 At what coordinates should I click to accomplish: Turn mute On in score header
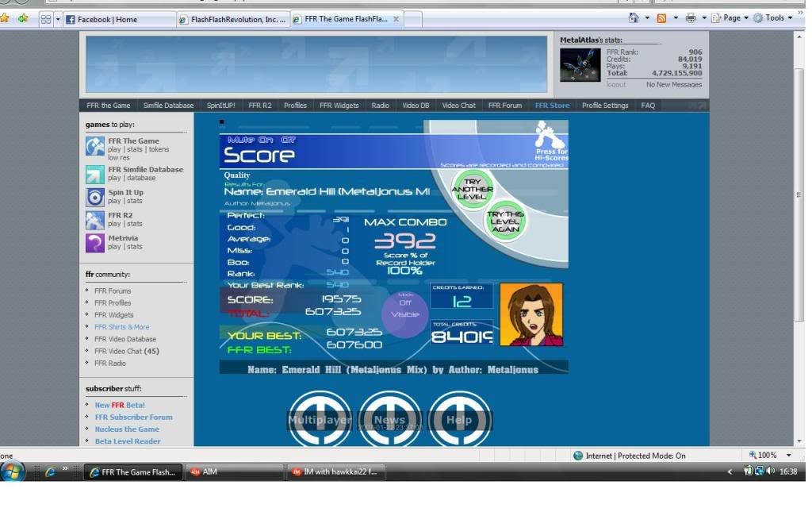point(266,140)
